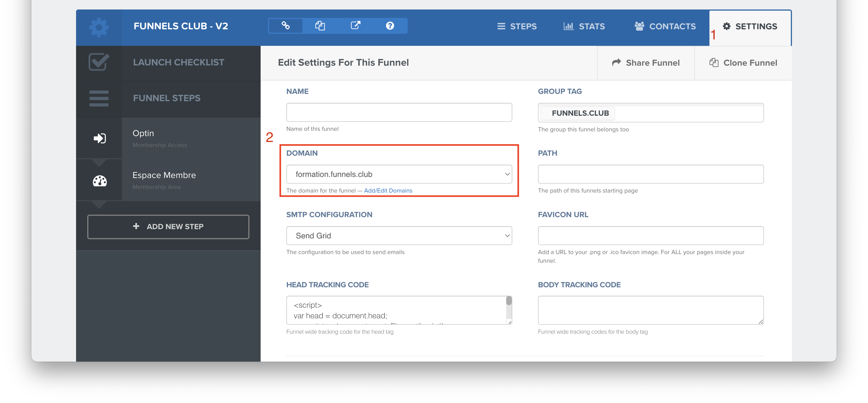868x403 pixels.
Task: Focus the Favicon URL input field
Action: click(x=650, y=236)
